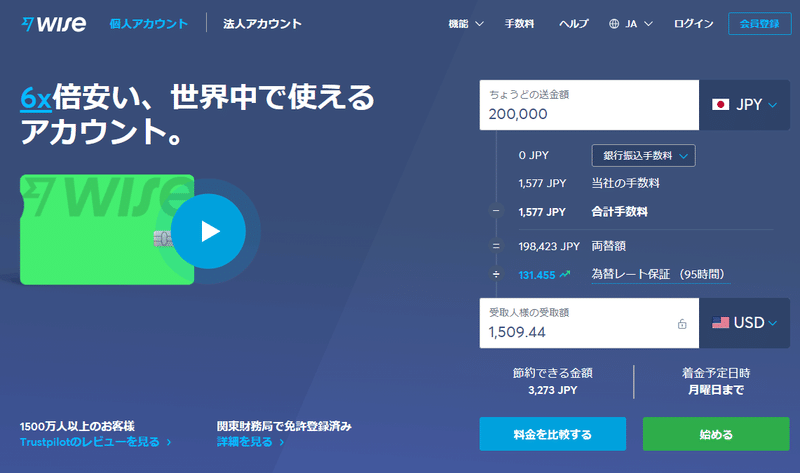Click the 198,423 JPY 両替額 value
The height and width of the screenshot is (473, 800).
click(549, 246)
